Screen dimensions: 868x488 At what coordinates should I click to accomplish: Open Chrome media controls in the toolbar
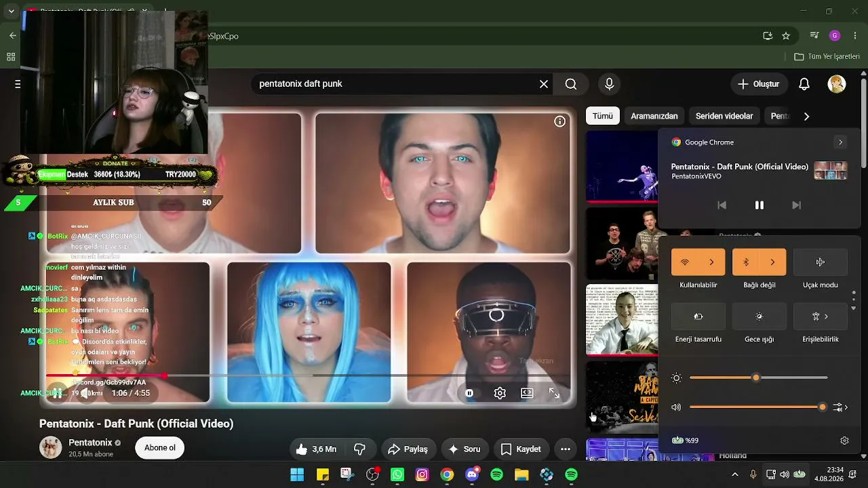(x=815, y=36)
